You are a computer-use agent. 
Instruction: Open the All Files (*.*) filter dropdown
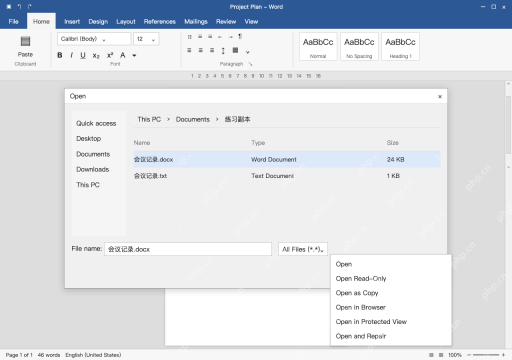point(303,249)
